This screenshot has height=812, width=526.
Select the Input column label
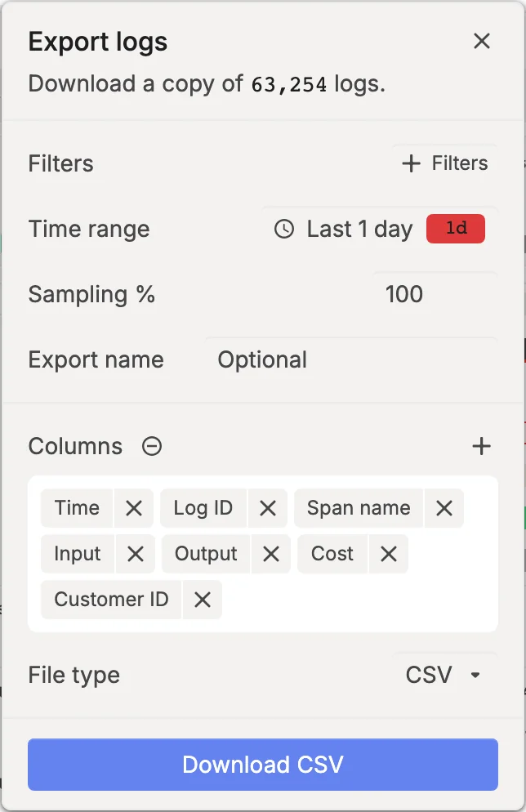click(77, 554)
